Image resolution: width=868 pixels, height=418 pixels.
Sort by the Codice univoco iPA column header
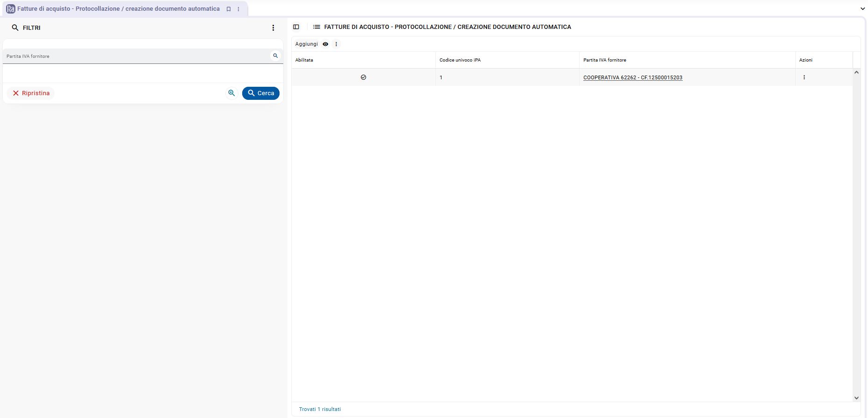tap(460, 60)
